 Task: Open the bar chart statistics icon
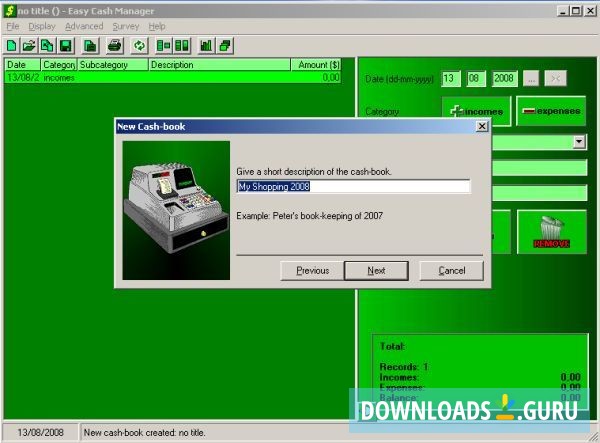point(206,46)
